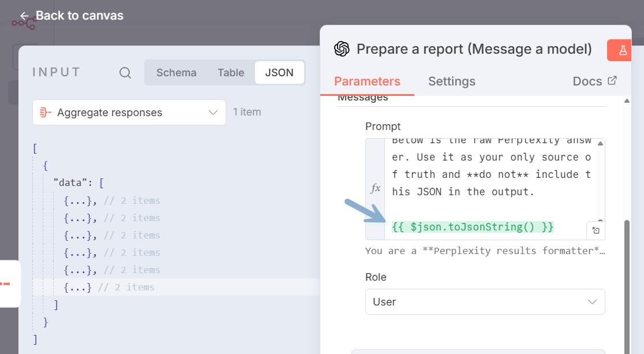Click the Aggregate responses node icon
The height and width of the screenshot is (354, 644).
(45, 112)
